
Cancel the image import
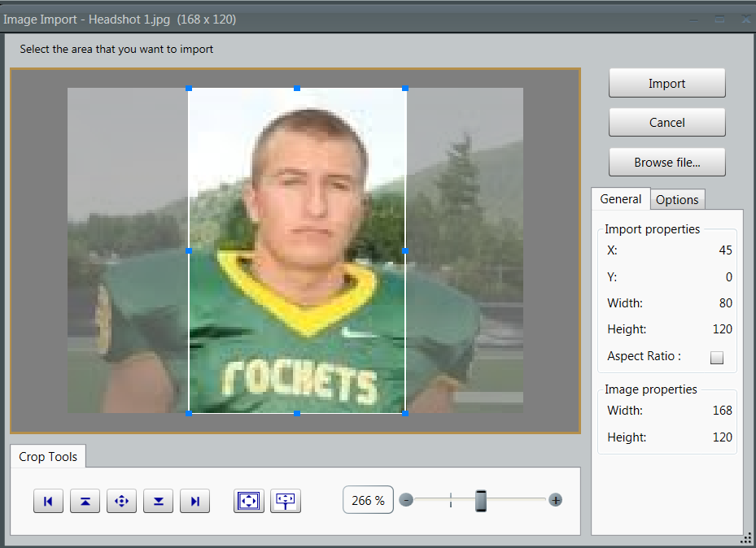point(666,122)
